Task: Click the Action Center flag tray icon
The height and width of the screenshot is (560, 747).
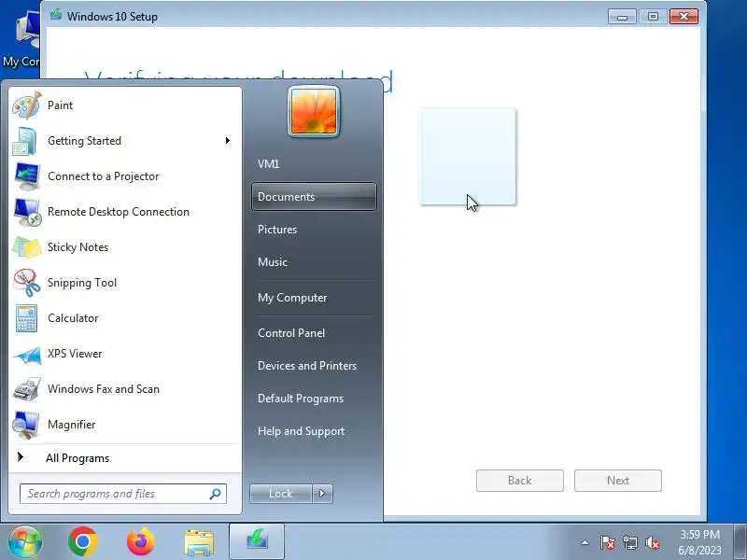Action: coord(608,542)
